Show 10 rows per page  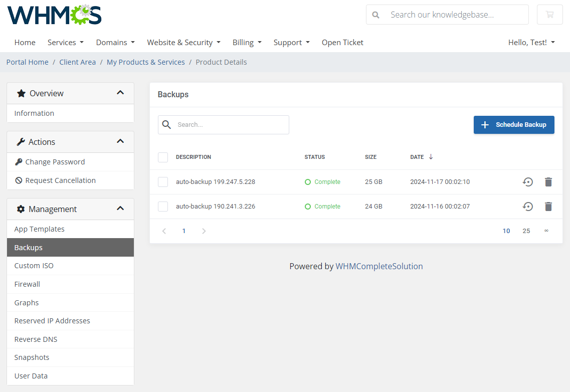pyautogui.click(x=506, y=231)
